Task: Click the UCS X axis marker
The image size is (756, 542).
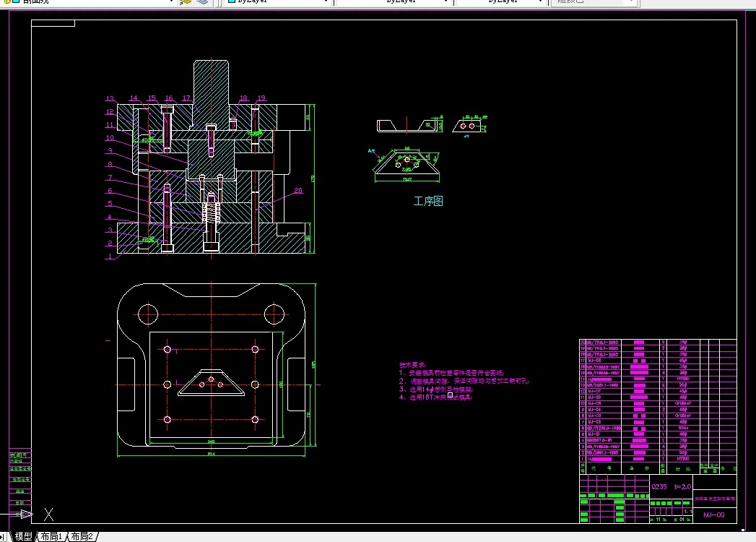Action: click(48, 515)
